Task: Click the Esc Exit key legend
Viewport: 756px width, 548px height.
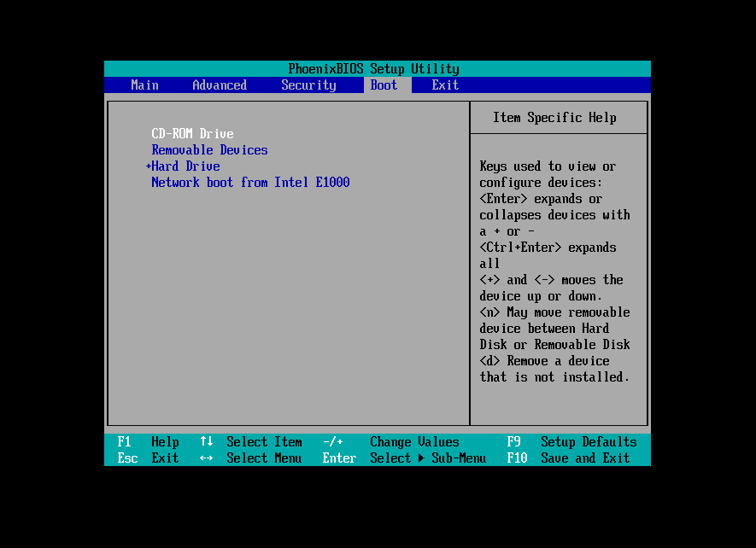Action: coord(148,458)
